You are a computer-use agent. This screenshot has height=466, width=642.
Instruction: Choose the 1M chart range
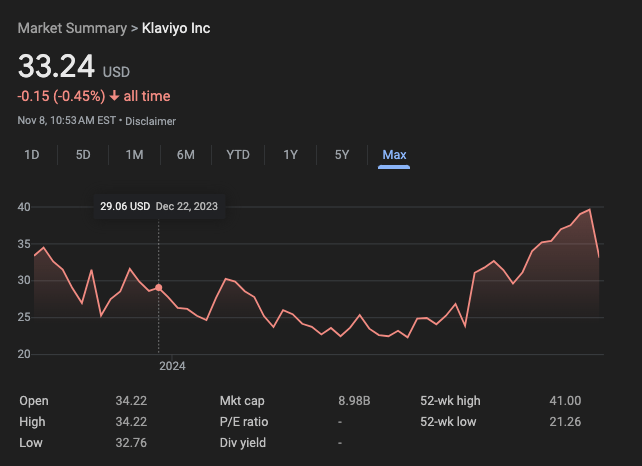click(x=134, y=154)
